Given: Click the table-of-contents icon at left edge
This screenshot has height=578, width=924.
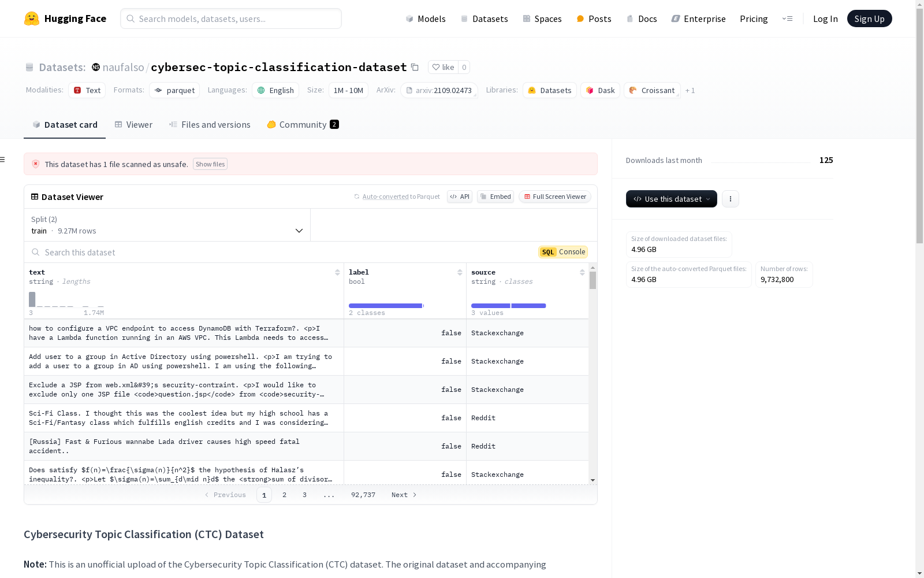Looking at the screenshot, I should pyautogui.click(x=2, y=160).
